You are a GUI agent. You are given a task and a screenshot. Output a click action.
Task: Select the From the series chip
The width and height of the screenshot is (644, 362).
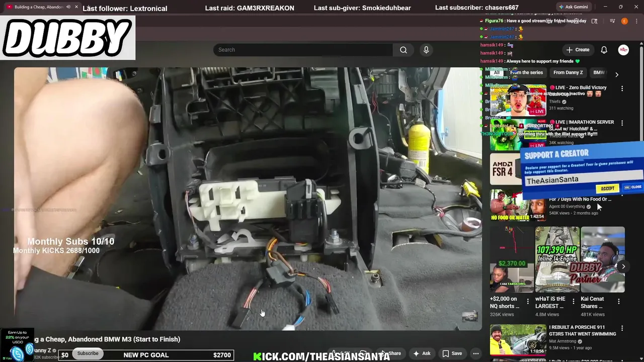coord(526,72)
